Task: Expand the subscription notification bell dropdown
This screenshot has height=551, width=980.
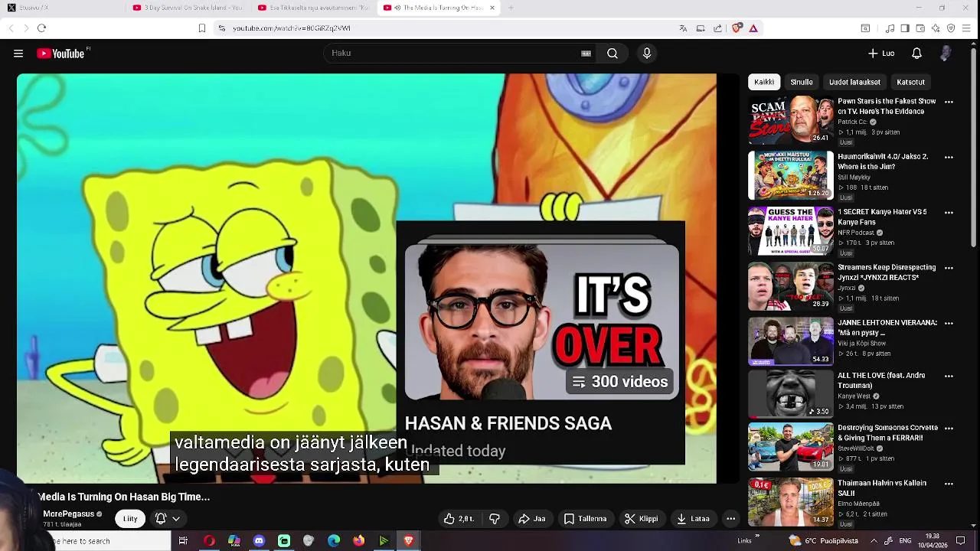Action: pos(168,519)
